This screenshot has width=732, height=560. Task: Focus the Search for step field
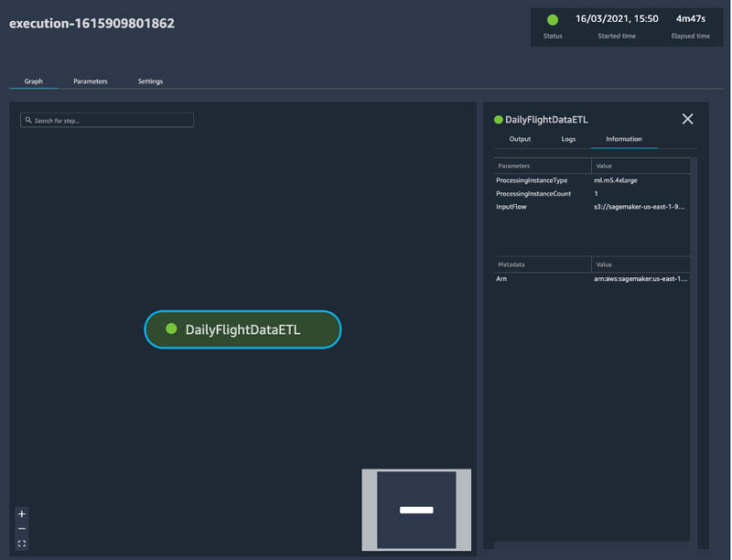tap(107, 121)
